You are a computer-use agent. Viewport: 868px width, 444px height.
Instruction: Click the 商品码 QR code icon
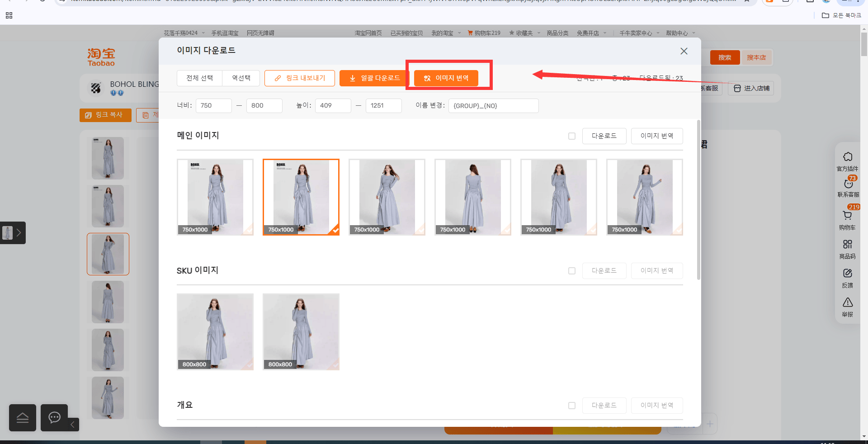coord(847,245)
